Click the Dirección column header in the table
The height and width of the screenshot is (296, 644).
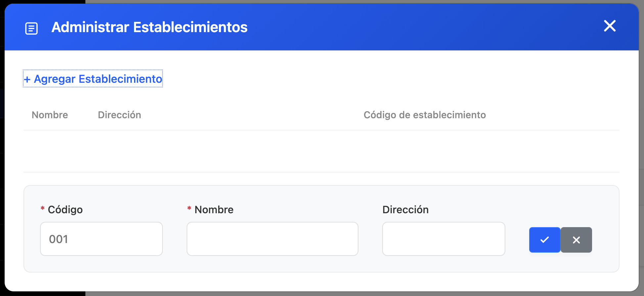(x=119, y=115)
